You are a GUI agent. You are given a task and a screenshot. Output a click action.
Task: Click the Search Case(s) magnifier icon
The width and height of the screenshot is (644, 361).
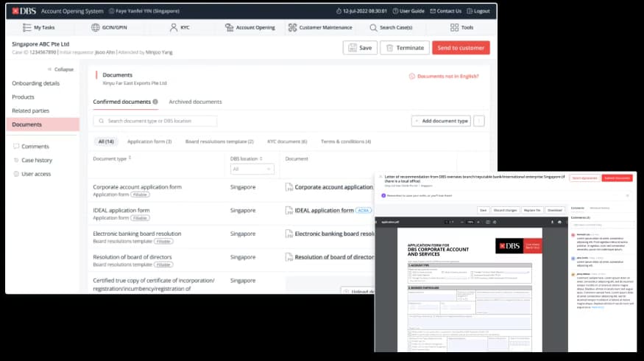373,27
